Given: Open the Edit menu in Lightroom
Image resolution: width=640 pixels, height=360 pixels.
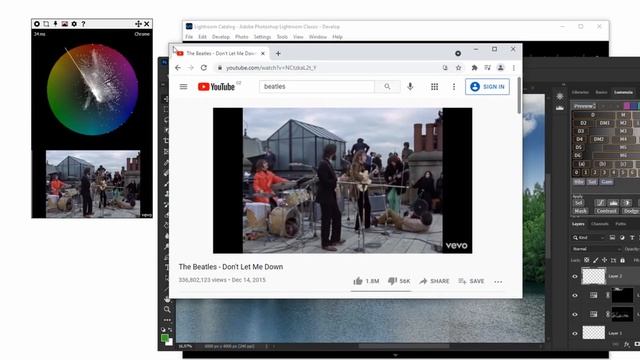Looking at the screenshot, I should pyautogui.click(x=202, y=37).
